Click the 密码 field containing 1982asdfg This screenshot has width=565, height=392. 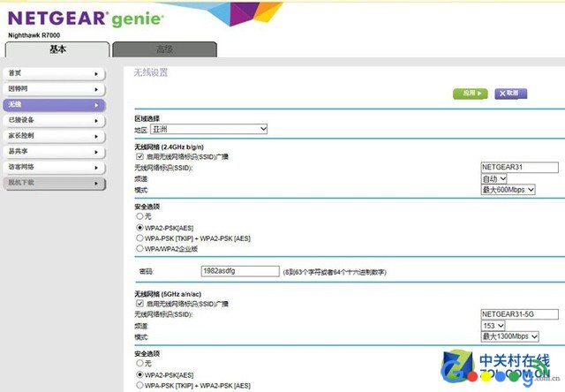point(227,271)
